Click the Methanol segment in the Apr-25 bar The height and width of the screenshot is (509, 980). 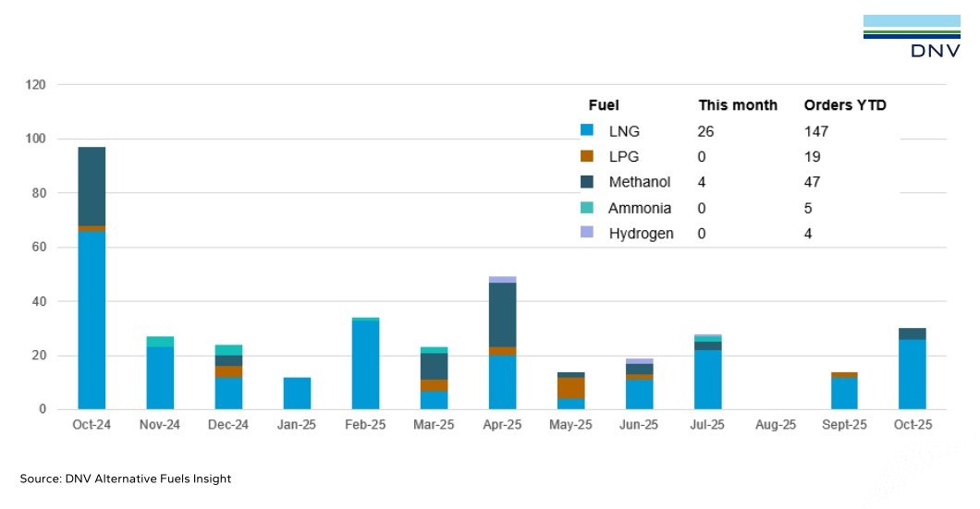(x=502, y=315)
